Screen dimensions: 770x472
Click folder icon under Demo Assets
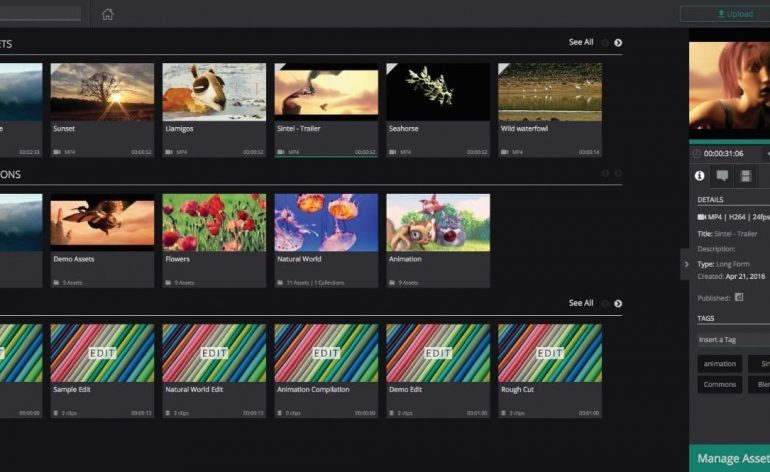point(56,283)
